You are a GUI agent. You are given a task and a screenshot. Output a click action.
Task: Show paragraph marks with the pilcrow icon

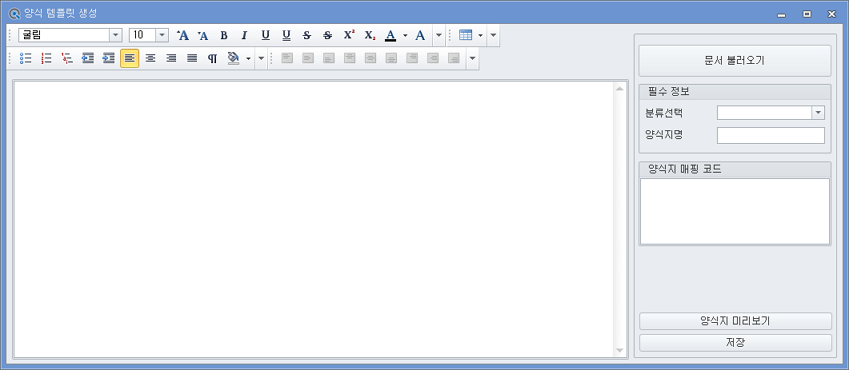point(213,58)
